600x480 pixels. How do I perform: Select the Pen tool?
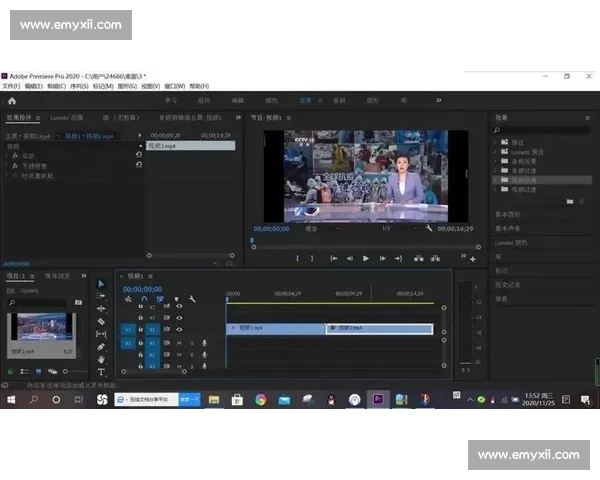pos(101,347)
